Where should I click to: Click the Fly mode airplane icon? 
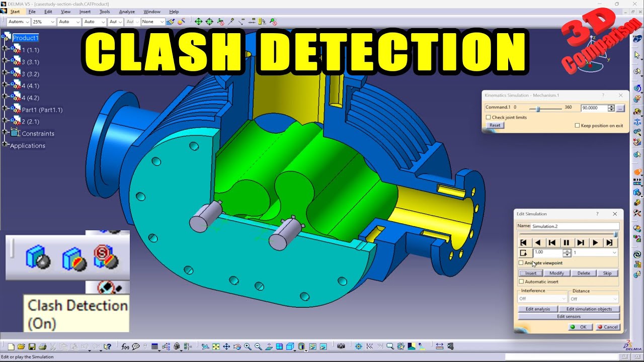[205, 346]
